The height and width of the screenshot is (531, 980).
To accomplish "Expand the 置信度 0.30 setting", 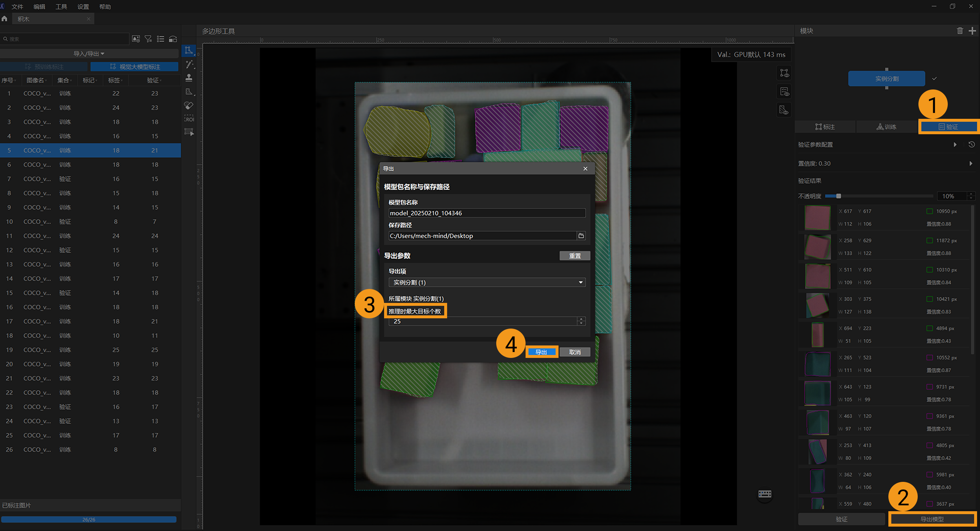I will (x=970, y=164).
